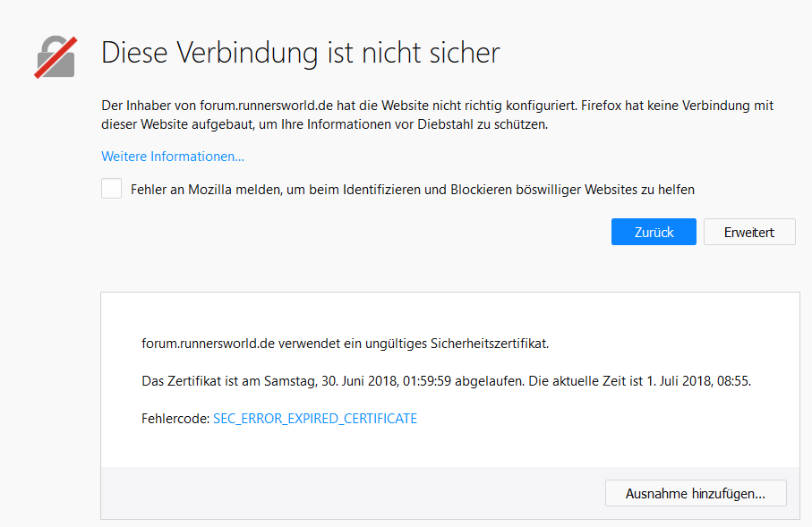
Task: Click the heading 'Diese Verbindung ist nicht sicher'
Action: click(300, 53)
